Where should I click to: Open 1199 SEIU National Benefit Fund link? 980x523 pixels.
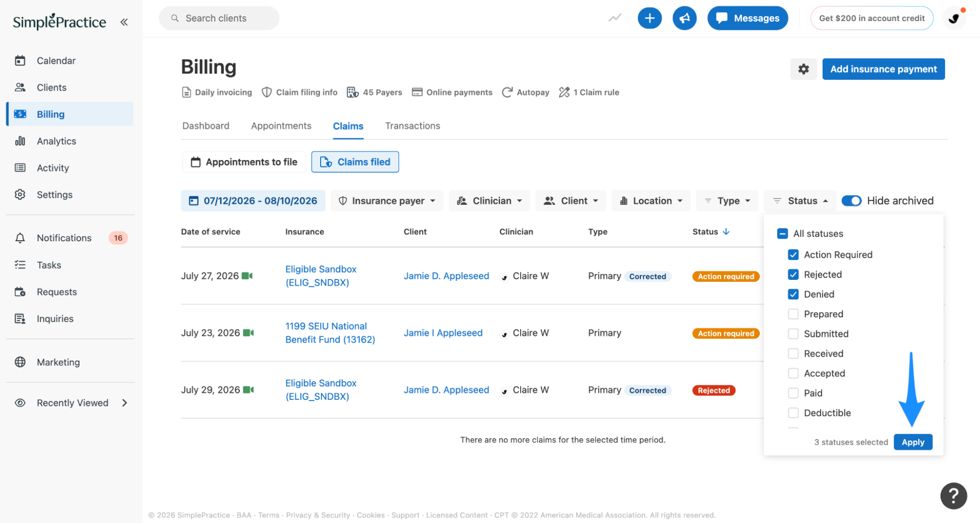coord(330,333)
